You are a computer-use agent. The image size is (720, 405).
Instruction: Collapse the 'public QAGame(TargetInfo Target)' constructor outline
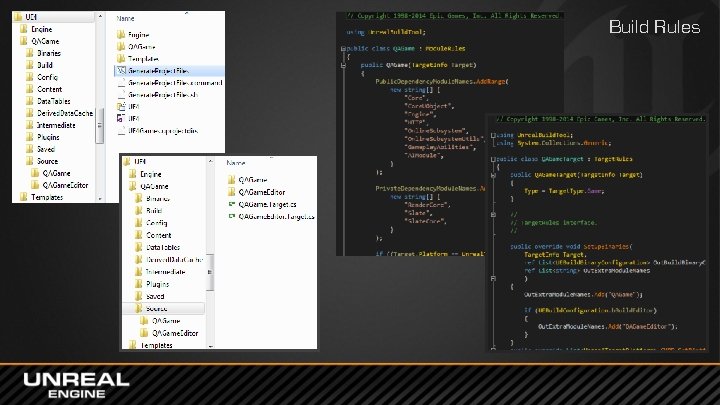[343, 65]
